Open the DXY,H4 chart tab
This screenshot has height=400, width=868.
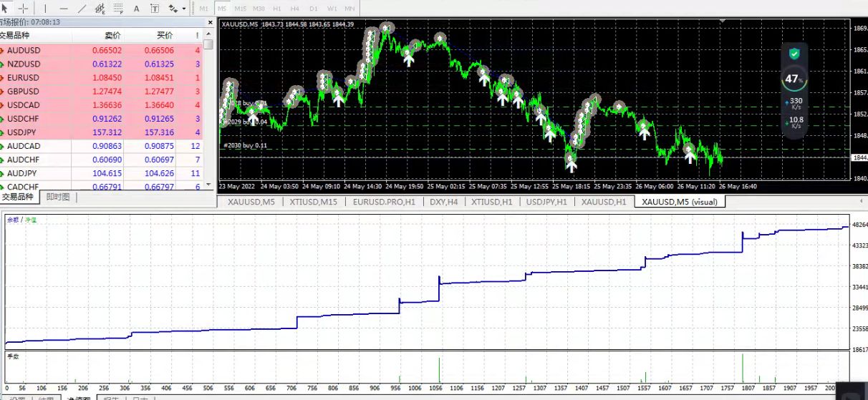(443, 202)
